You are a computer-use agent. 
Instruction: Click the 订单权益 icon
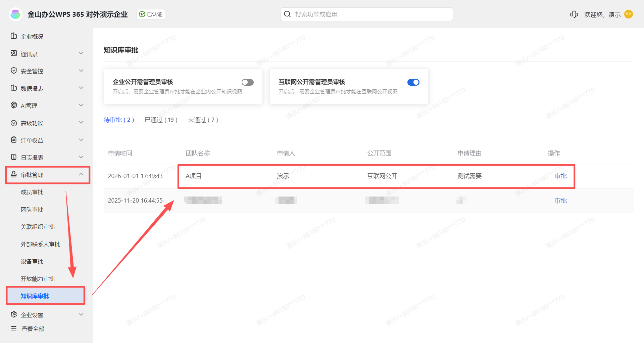point(14,140)
